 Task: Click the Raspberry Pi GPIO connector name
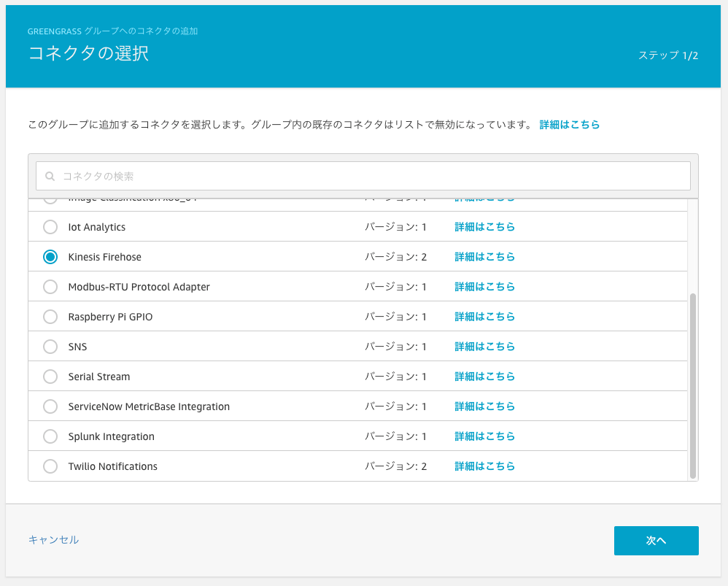110,317
